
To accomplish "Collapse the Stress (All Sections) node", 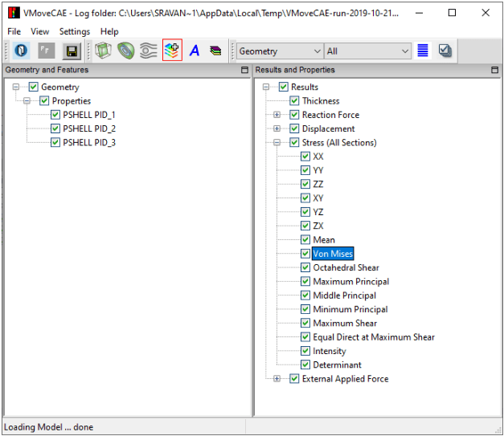I will pyautogui.click(x=277, y=143).
